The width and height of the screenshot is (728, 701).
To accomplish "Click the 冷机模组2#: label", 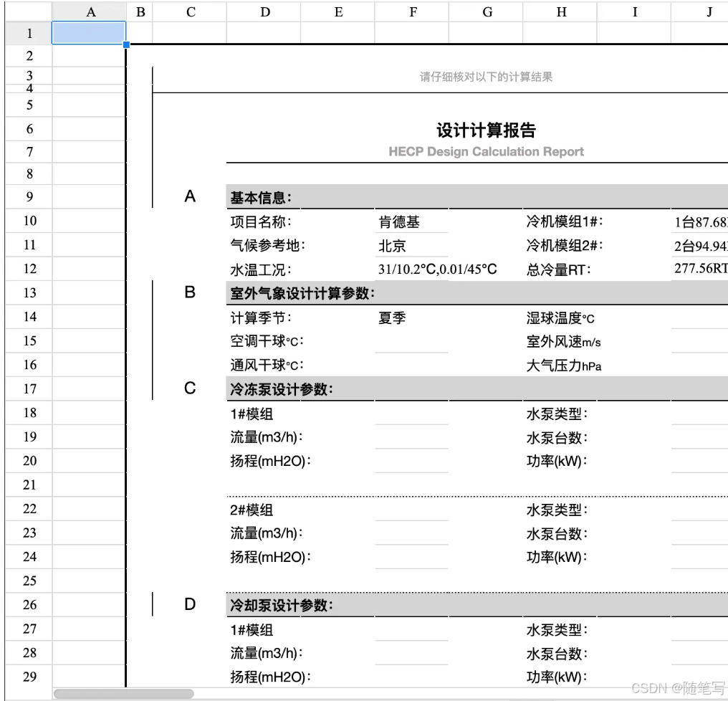I will coord(565,245).
